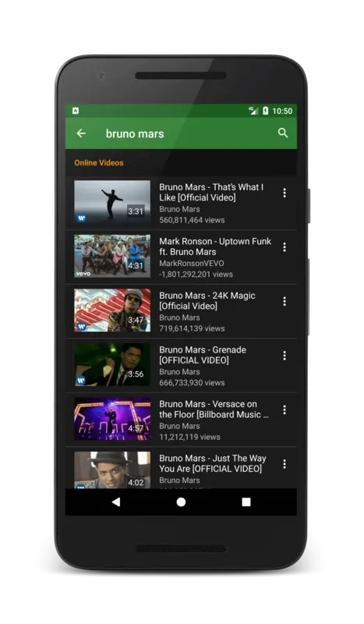Viewport: 364px width, 624px height.
Task: Tap Android recent apps square button
Action: tap(246, 502)
